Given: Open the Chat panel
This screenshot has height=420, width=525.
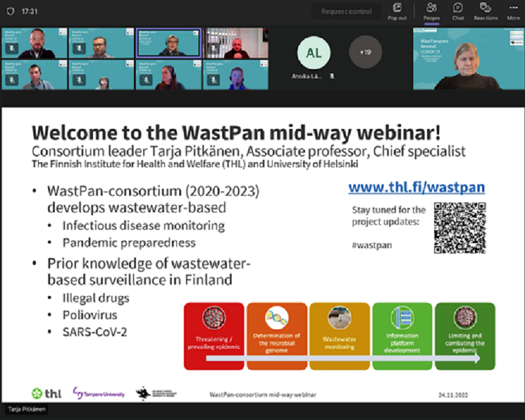Looking at the screenshot, I should 458,11.
